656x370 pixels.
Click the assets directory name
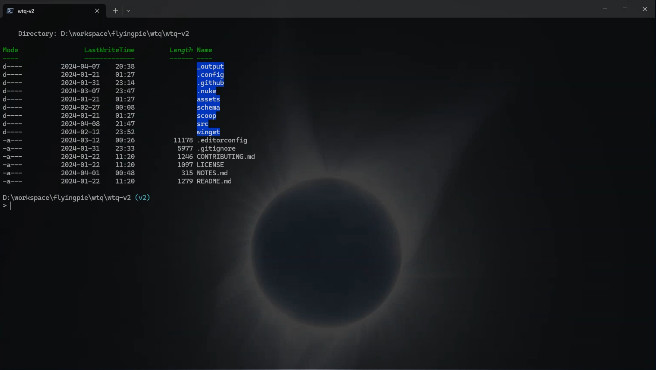[208, 99]
